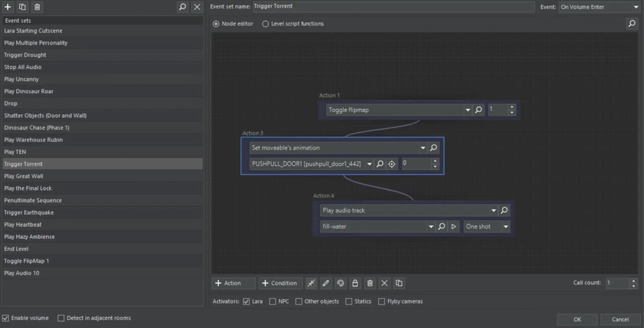
Task: Select Play Uncanny event set
Action: pyautogui.click(x=102, y=79)
